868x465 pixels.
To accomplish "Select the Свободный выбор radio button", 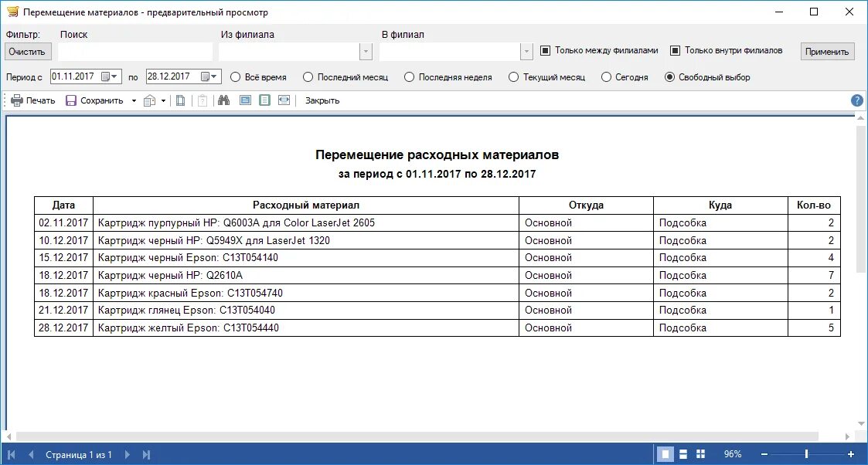I will coord(670,76).
